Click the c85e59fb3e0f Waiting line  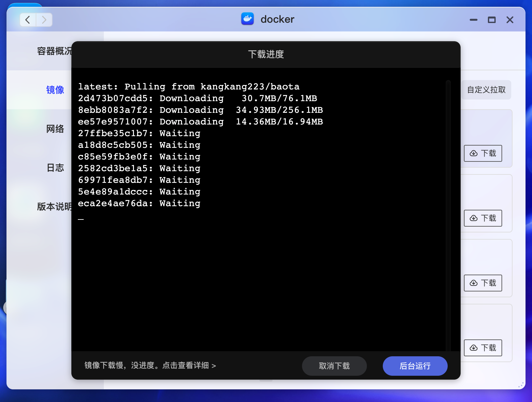point(139,157)
